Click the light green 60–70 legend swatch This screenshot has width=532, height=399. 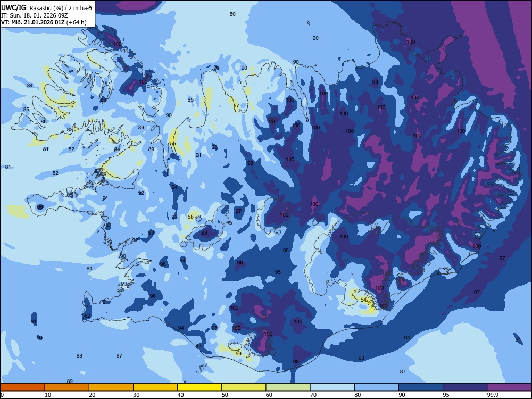point(288,387)
